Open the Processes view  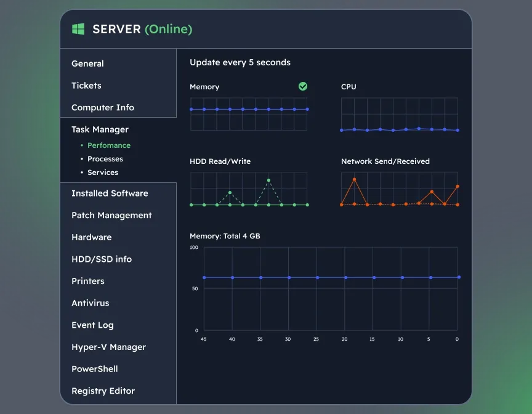(105, 158)
